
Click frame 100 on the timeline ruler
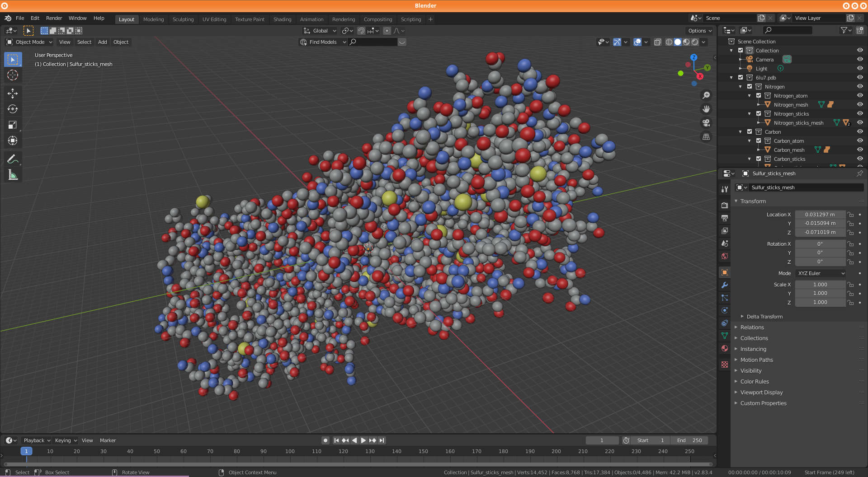(290, 451)
